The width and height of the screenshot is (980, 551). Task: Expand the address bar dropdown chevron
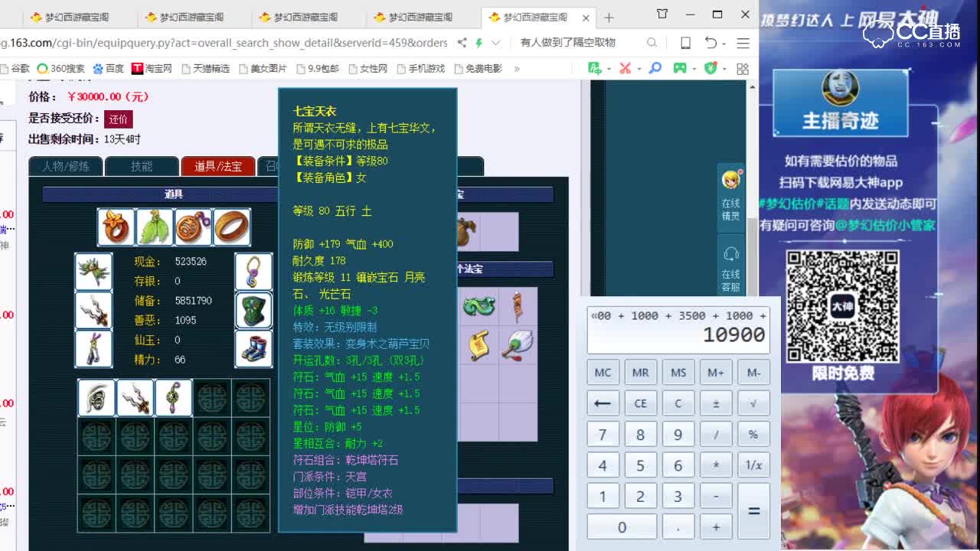coord(496,43)
